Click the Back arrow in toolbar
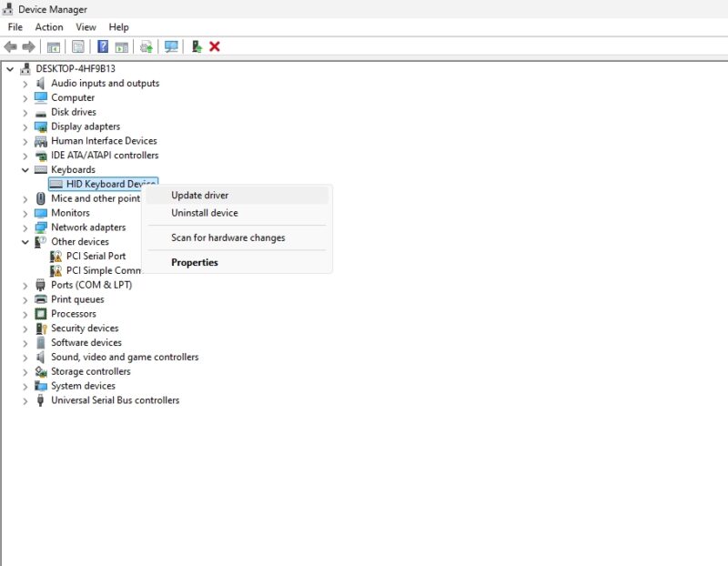Screen dimensions: 728x566 11,46
